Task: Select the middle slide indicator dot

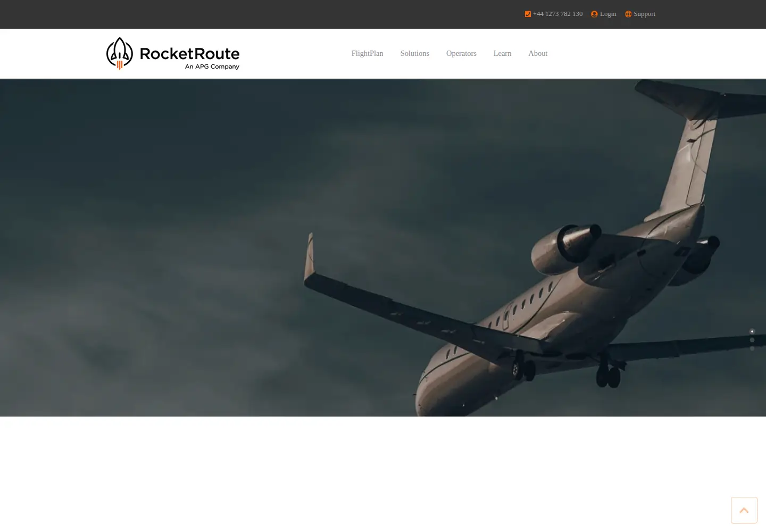Action: pos(752,340)
